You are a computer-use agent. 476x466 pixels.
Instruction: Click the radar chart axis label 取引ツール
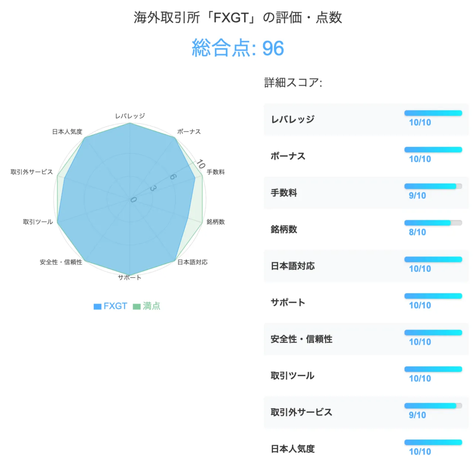[x=38, y=222]
